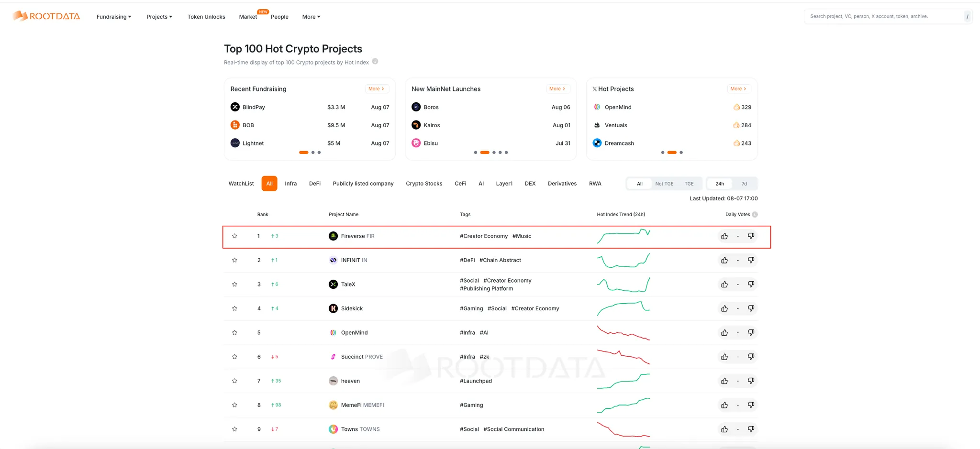The height and width of the screenshot is (449, 980).
Task: Filter the list by Not TGE
Action: [x=664, y=184]
